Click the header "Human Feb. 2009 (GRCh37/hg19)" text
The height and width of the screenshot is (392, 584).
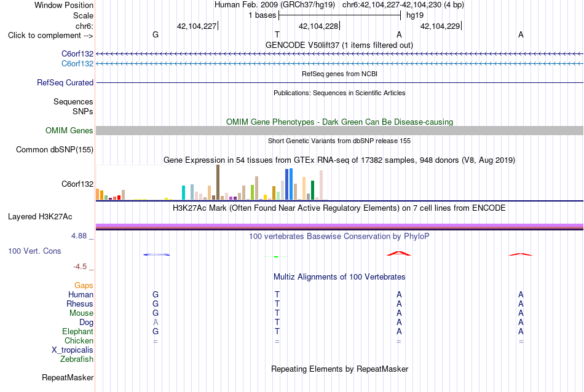275,5
